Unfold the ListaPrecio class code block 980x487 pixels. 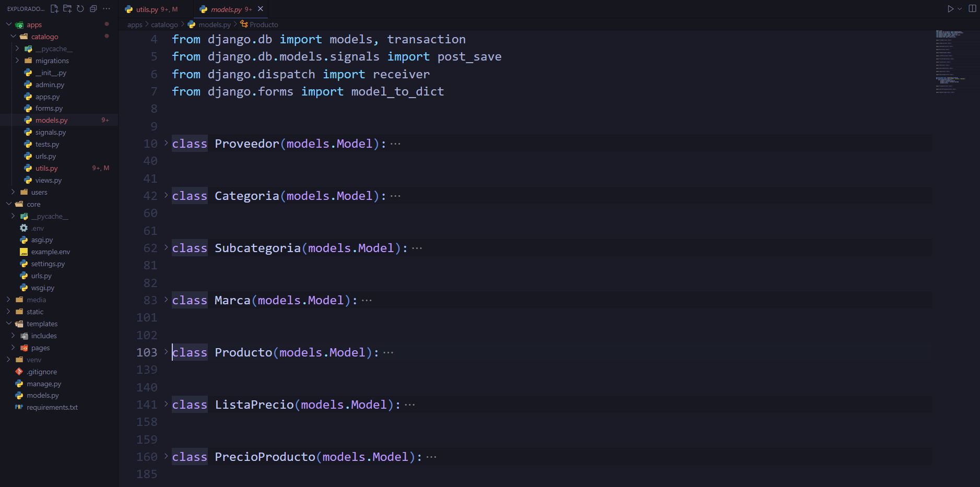[x=166, y=404]
